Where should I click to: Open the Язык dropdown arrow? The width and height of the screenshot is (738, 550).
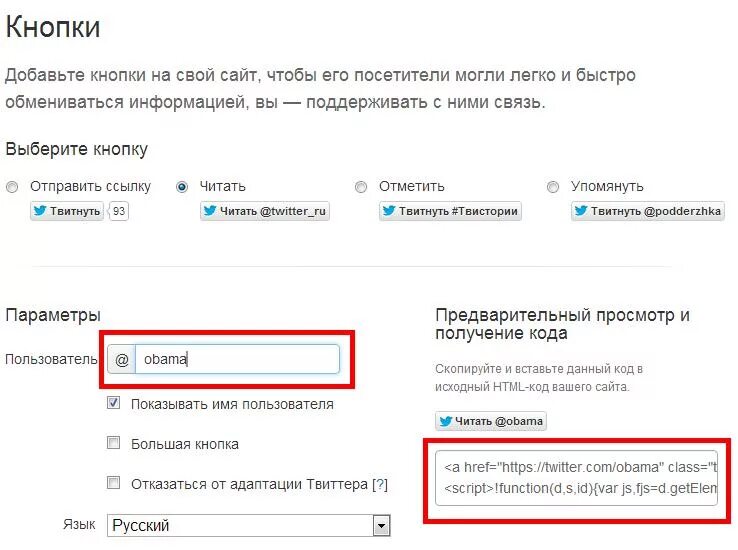pyautogui.click(x=381, y=526)
